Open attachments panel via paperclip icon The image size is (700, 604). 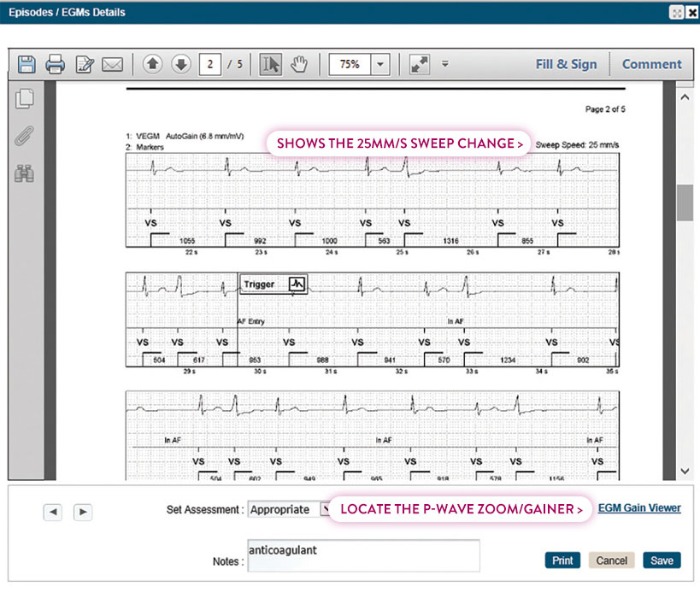click(25, 136)
